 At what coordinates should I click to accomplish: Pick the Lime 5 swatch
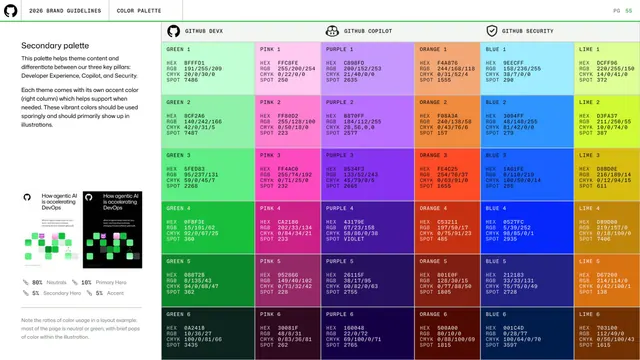[x=607, y=280]
